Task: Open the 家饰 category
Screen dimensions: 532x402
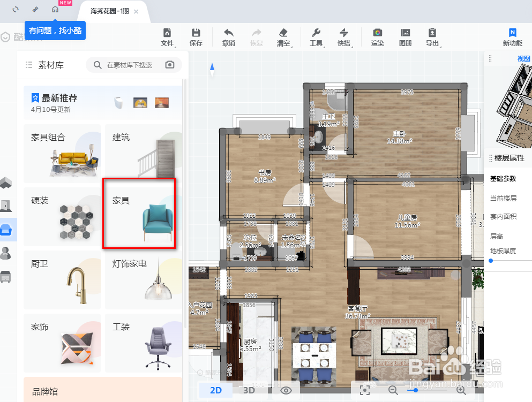Action: tap(62, 343)
